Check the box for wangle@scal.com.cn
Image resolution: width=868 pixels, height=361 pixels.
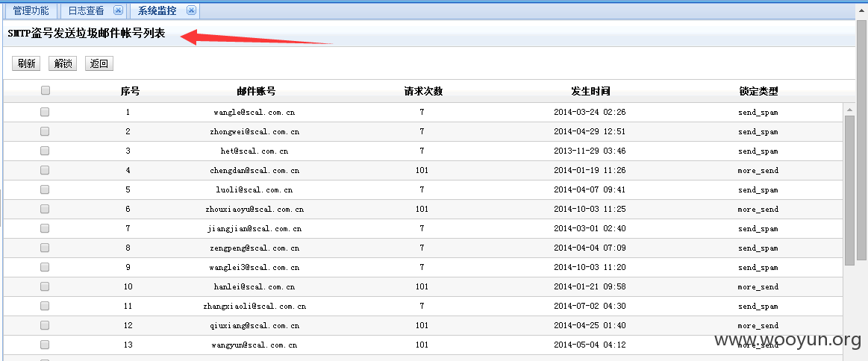point(45,112)
